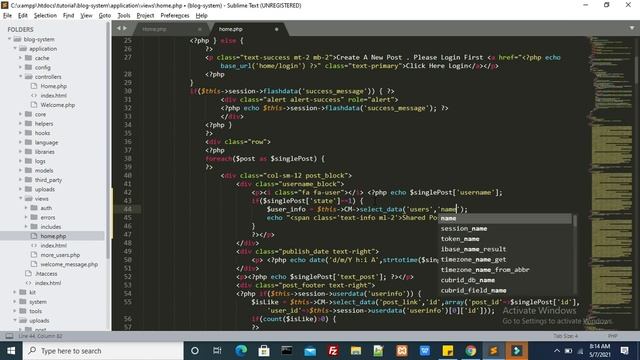Collapse the views folder
This screenshot has width=640, height=360.
coord(20,199)
